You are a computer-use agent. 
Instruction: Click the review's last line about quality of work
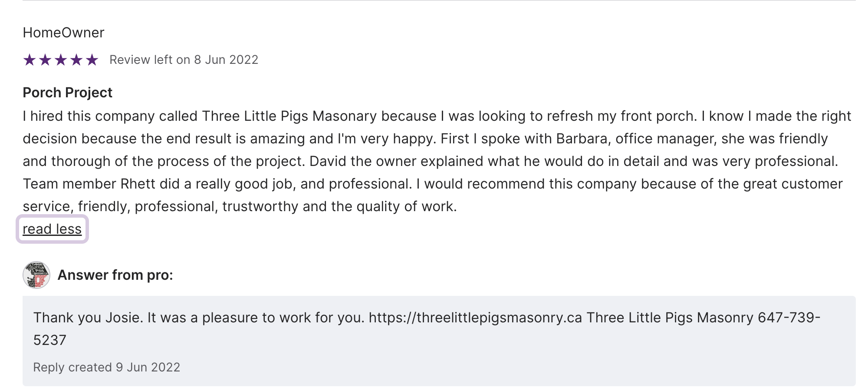(240, 206)
